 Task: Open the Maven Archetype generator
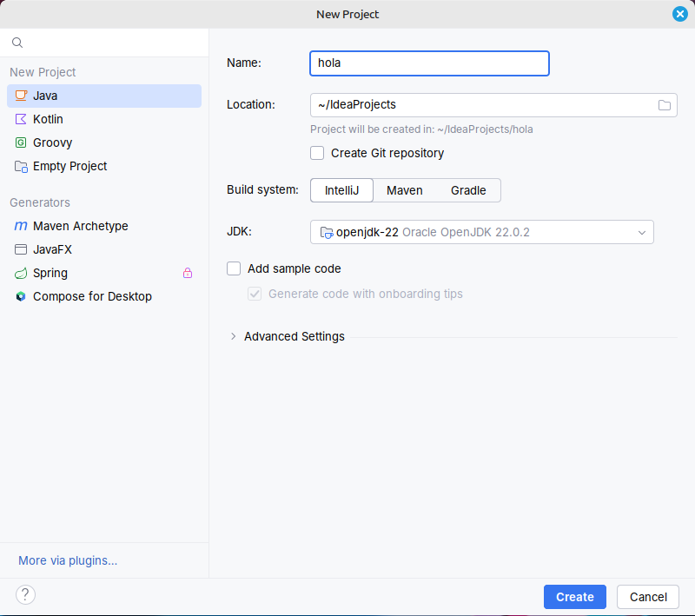(x=20, y=226)
